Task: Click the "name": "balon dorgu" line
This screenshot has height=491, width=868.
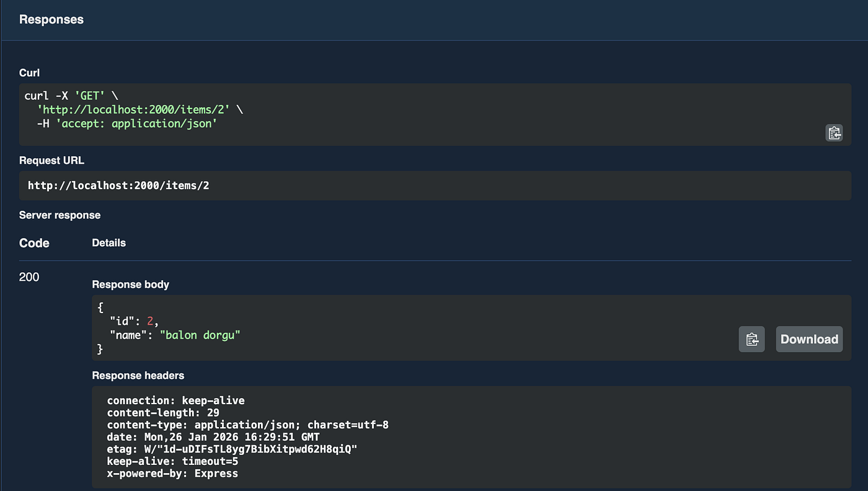Action: click(x=175, y=335)
